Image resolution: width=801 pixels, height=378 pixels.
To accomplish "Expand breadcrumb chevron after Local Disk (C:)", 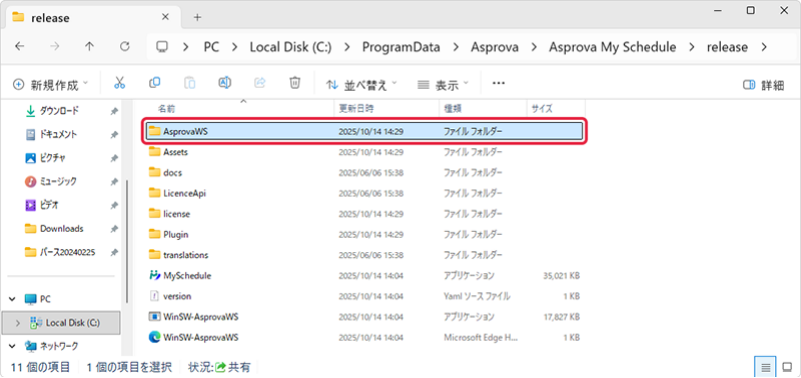I will [347, 47].
